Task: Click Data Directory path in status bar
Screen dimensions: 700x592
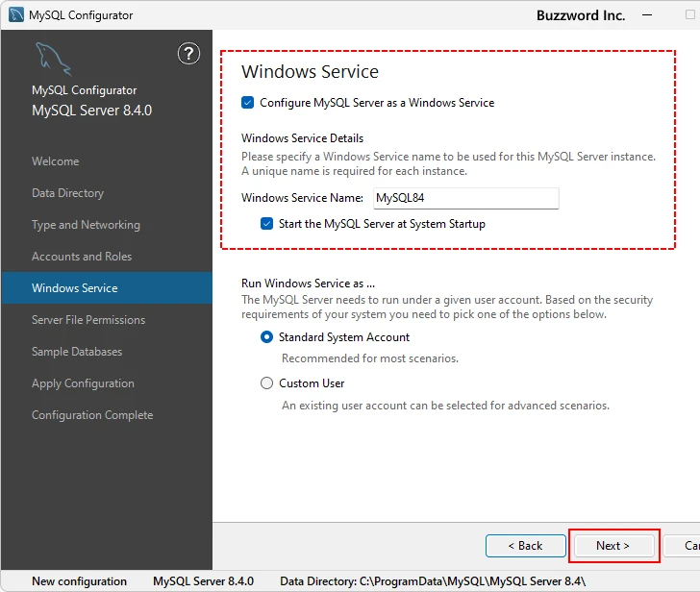Action: 433,581
